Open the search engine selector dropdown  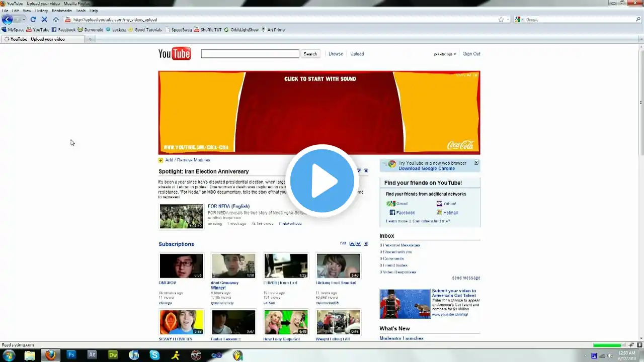518,20
